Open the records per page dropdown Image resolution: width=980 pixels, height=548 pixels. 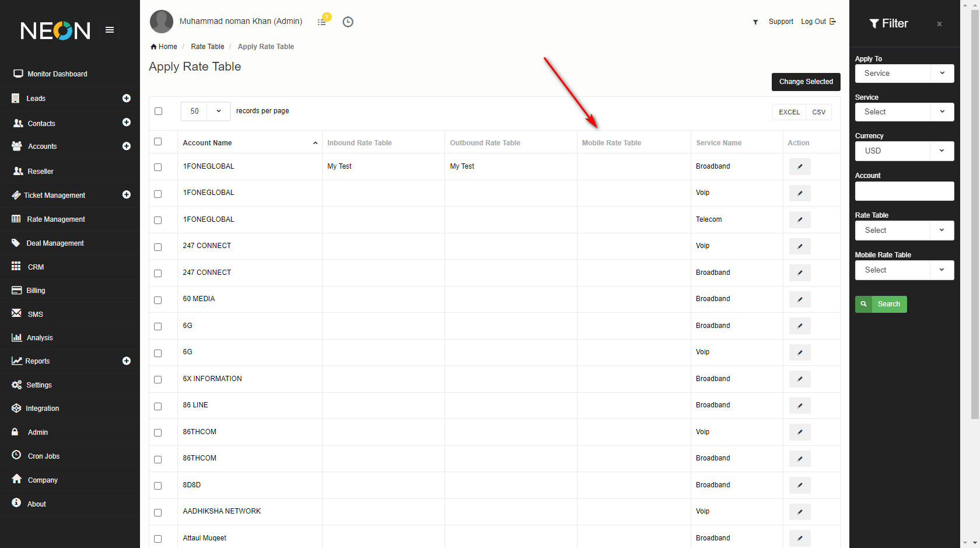(205, 111)
